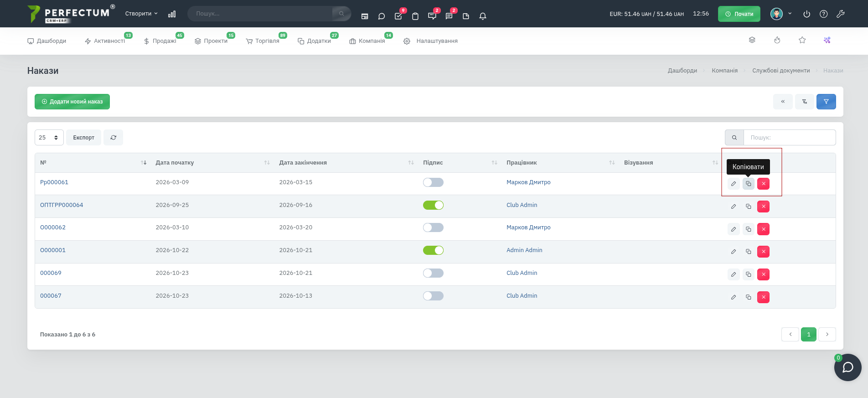The height and width of the screenshot is (398, 868).
Task: Click the statistics bar chart icon
Action: click(x=172, y=14)
